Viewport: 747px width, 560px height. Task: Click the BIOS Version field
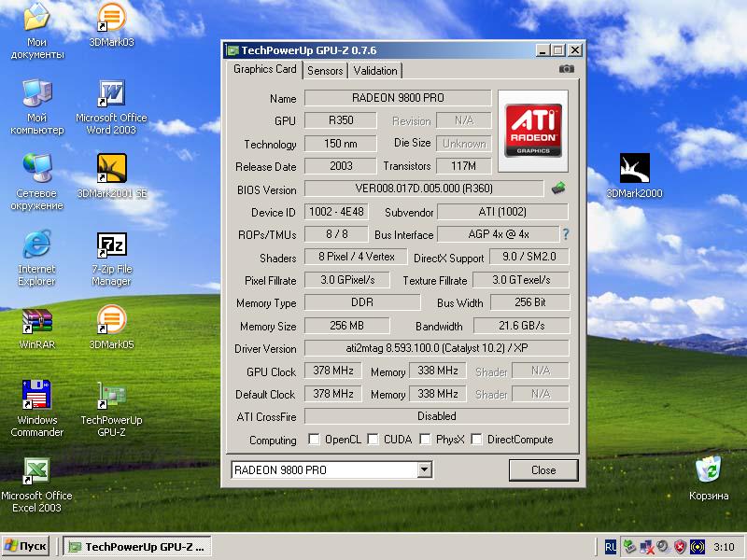pos(424,189)
